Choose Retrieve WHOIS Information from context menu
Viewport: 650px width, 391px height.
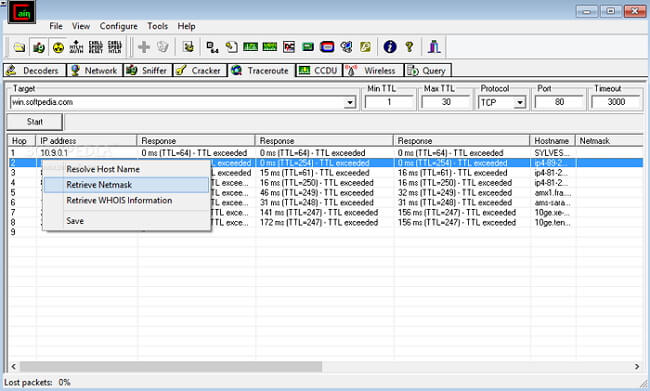click(126, 201)
